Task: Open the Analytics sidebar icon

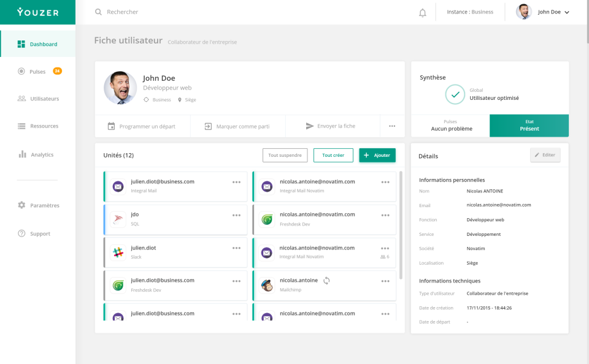Action: [x=20, y=154]
